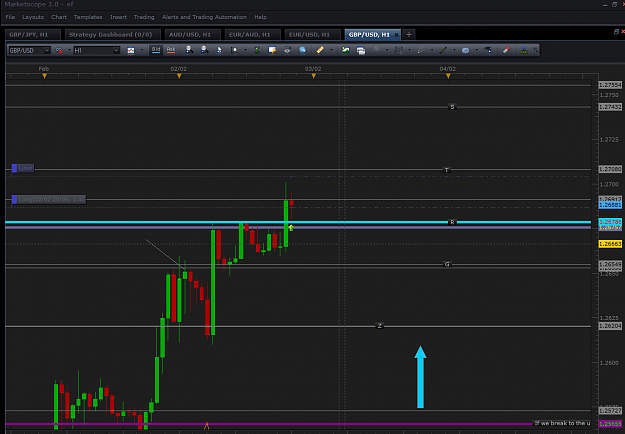Switch to the Strategy Dashboard (0/0) tab
The width and height of the screenshot is (625, 434).
113,35
